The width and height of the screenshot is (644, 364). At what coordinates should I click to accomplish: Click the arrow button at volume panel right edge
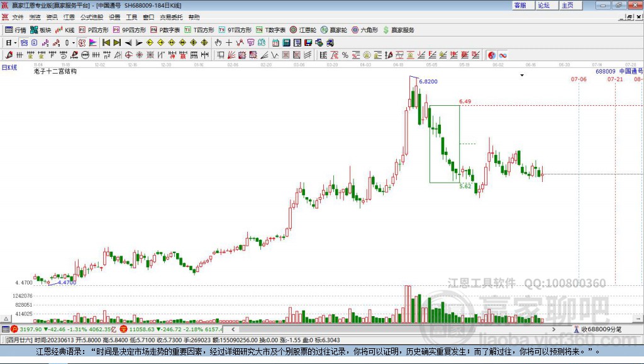(638, 319)
